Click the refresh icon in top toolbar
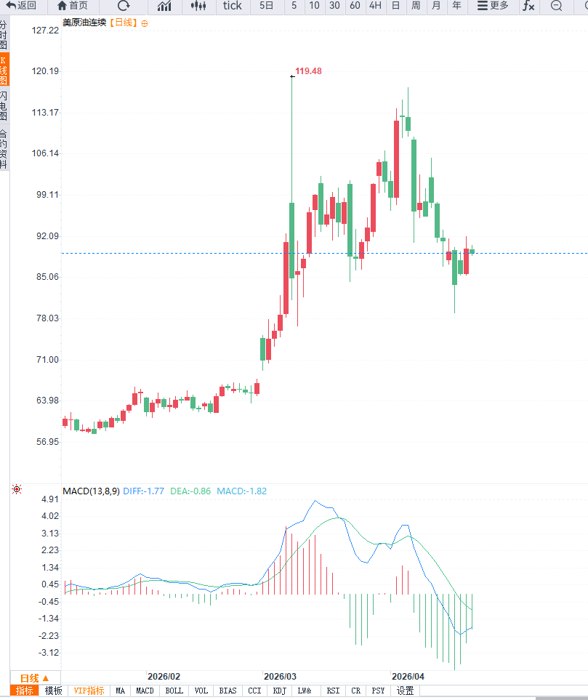This screenshot has height=700, width=588. [124, 6]
